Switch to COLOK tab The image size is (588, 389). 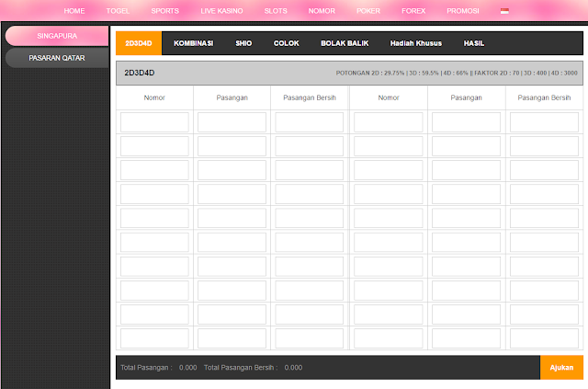pyautogui.click(x=287, y=43)
